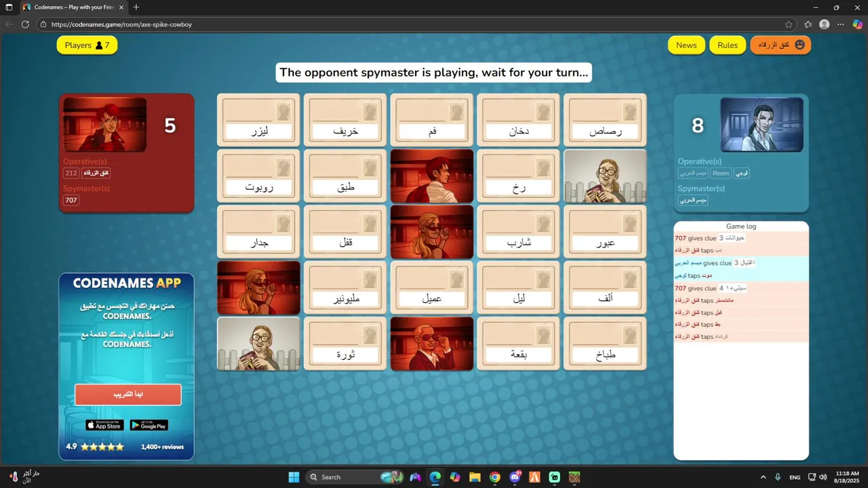Click the 1,400+ reviews text in ad
The image size is (868, 488).
163,447
